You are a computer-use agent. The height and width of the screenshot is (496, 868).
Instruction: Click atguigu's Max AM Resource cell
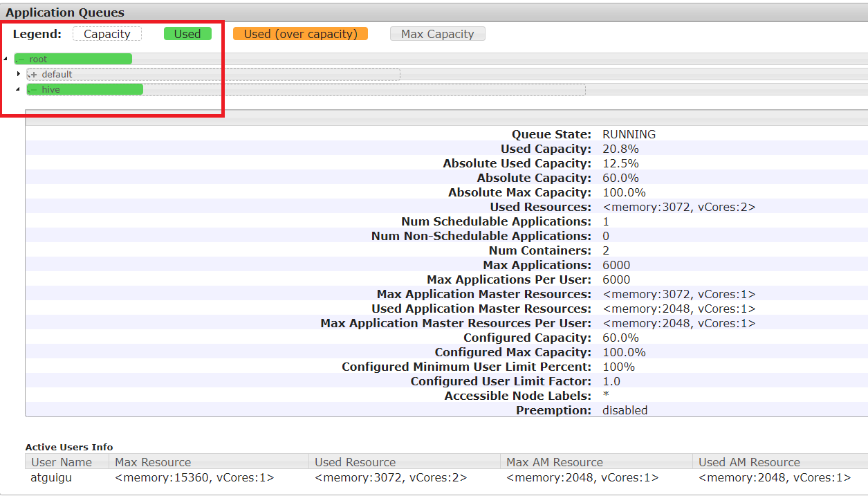tap(582, 477)
